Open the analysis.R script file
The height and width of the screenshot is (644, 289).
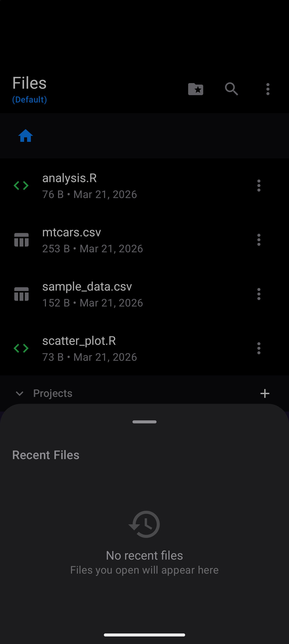[69, 178]
